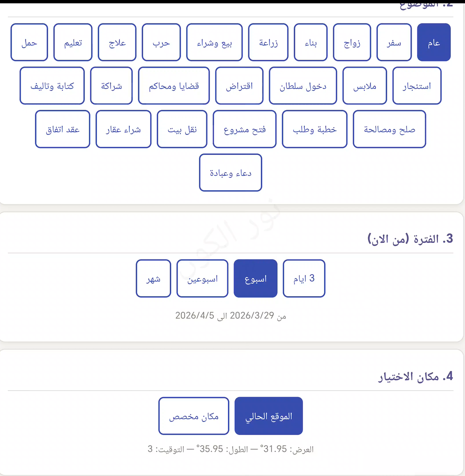Choose the سفر topic button

point(394,42)
